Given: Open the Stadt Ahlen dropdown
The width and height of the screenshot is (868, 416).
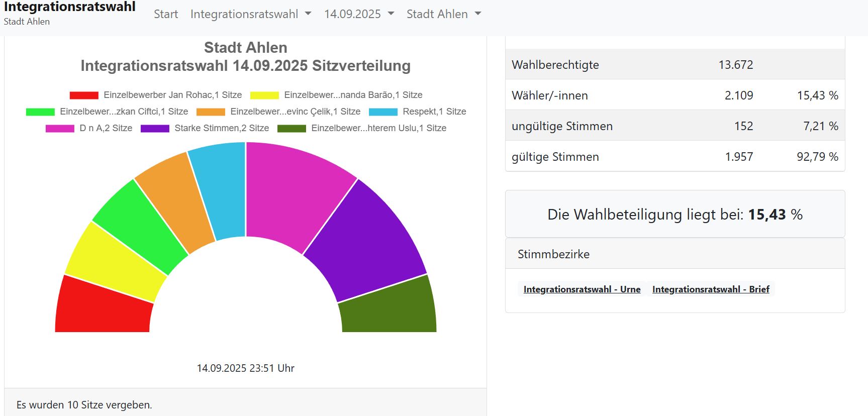Looking at the screenshot, I should point(443,14).
